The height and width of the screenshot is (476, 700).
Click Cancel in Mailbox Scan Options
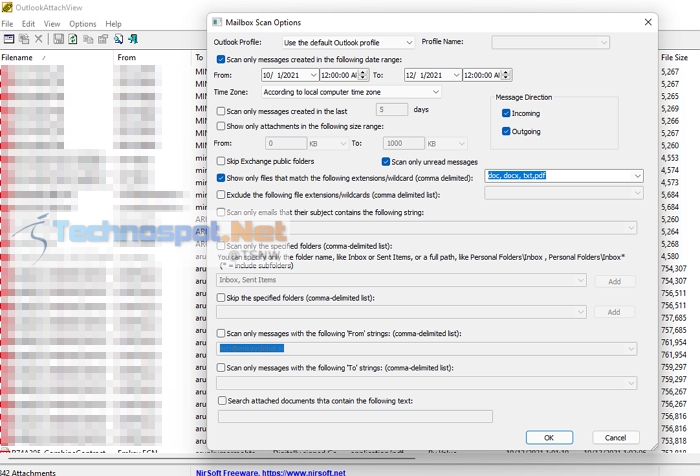pyautogui.click(x=615, y=438)
